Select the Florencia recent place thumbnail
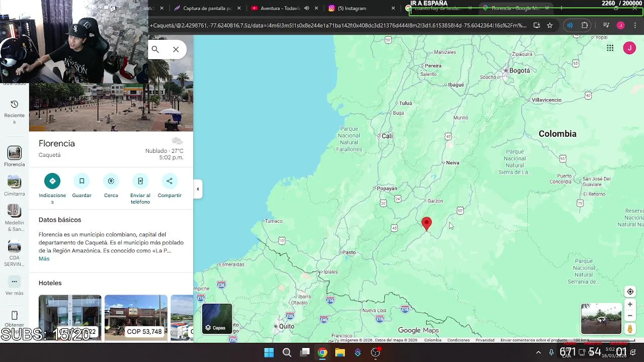The width and height of the screenshot is (644, 362). [14, 153]
